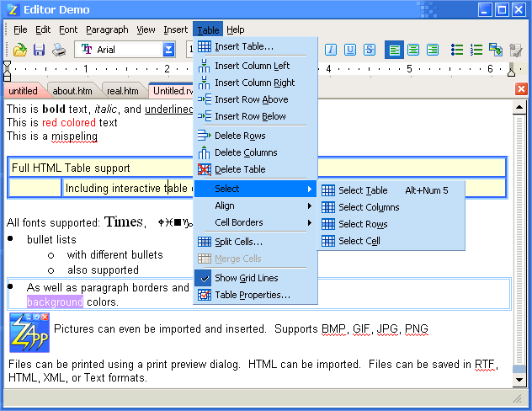Click the center alignment icon
Image resolution: width=532 pixels, height=411 pixels.
point(413,51)
